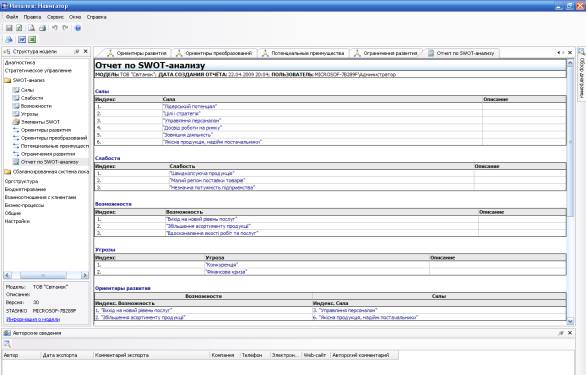Viewport: 586px width, 375px height.
Task: Switch to Ориентиры развития tab
Action: click(x=137, y=53)
